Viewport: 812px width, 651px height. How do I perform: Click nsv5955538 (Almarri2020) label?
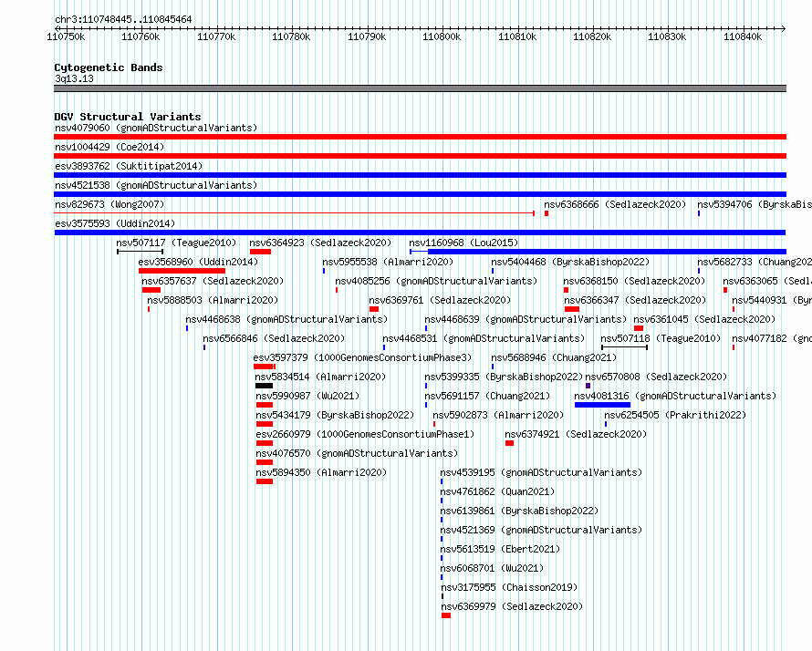click(x=388, y=262)
